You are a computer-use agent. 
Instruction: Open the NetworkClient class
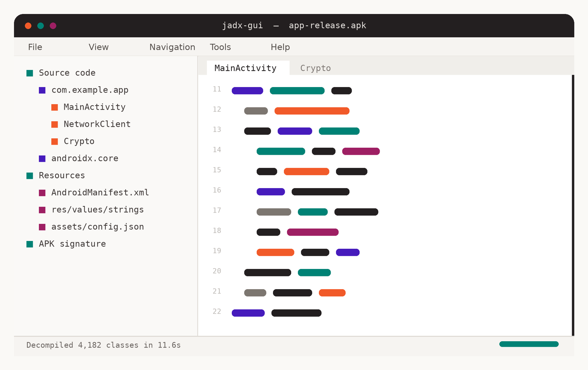97,124
